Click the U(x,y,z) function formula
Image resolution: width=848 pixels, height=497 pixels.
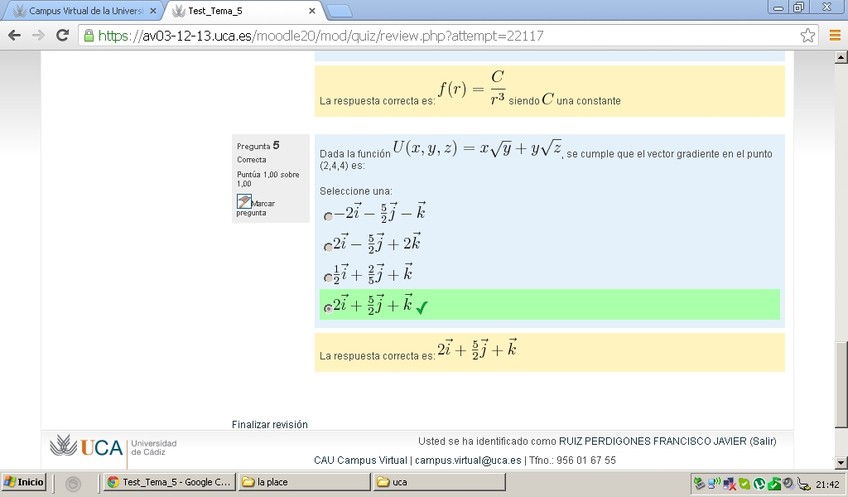(x=477, y=148)
